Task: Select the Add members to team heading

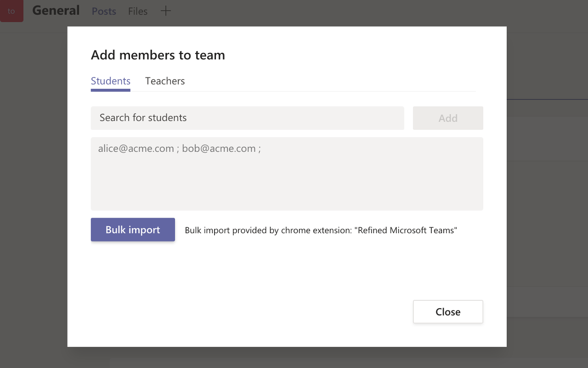Action: [x=158, y=55]
